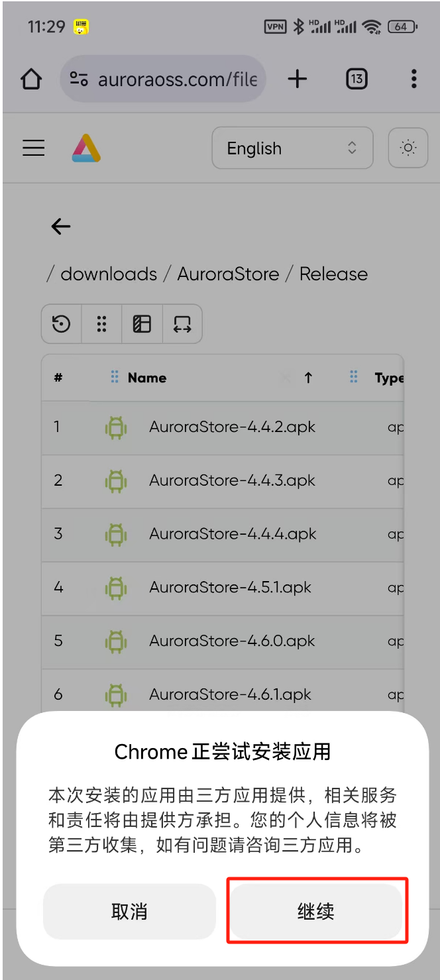The width and height of the screenshot is (440, 980).
Task: Go back using the left arrow
Action: click(x=61, y=227)
